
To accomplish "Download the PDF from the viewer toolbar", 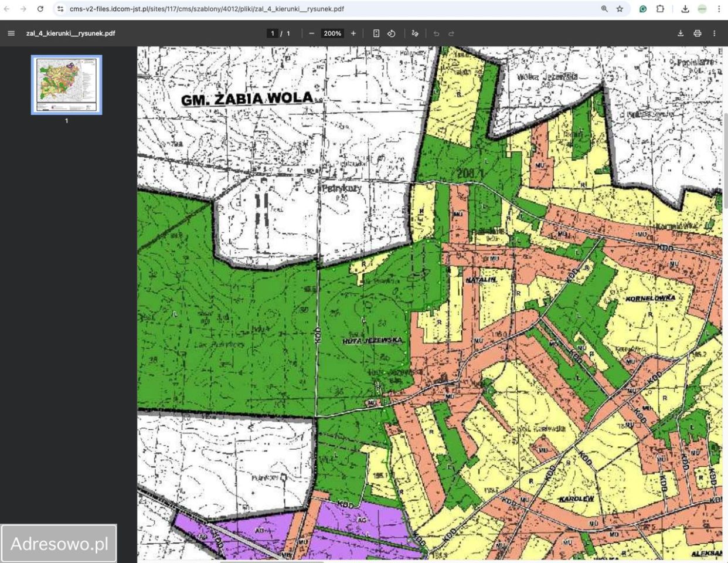I will [x=681, y=33].
